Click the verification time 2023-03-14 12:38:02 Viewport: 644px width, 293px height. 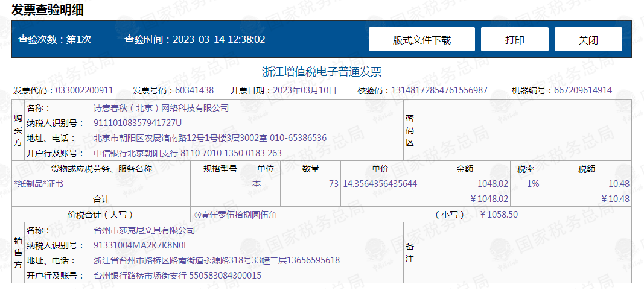tap(218, 40)
